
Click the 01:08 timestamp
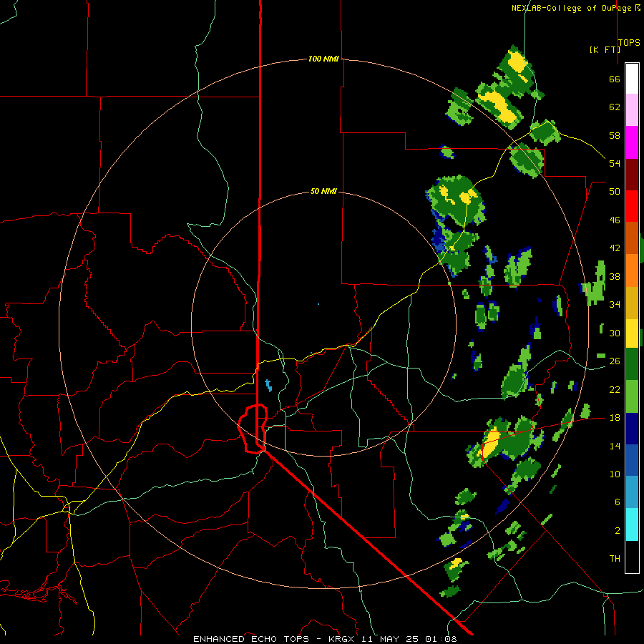pos(441,639)
